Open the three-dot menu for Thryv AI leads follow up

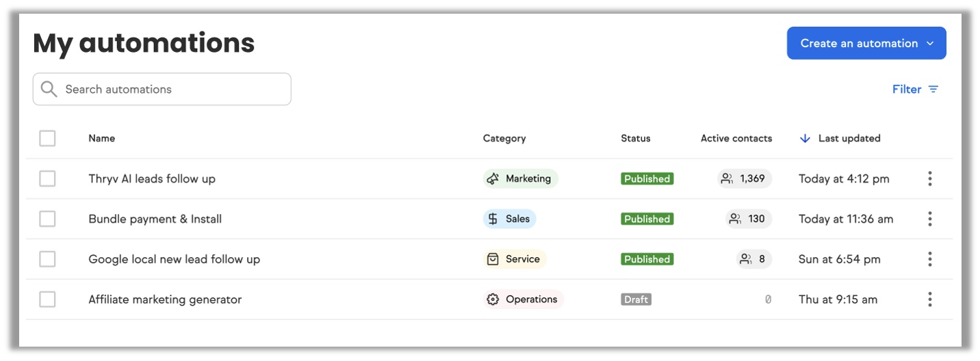(929, 179)
